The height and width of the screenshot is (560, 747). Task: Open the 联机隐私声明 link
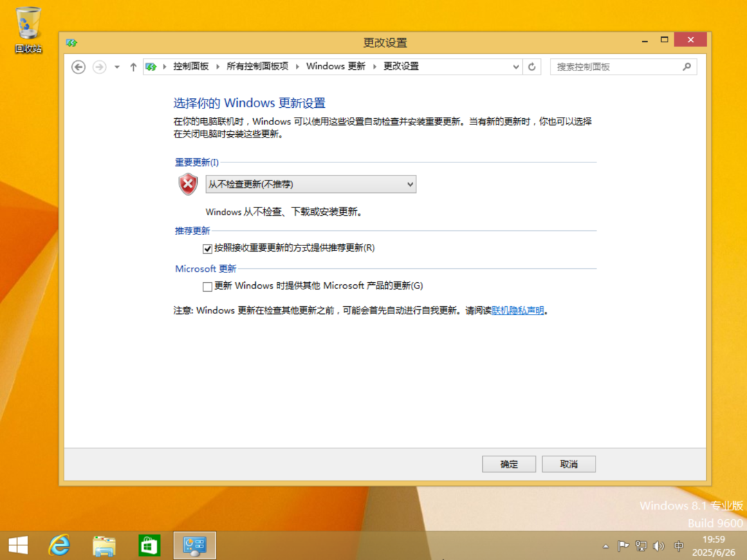pos(518,310)
